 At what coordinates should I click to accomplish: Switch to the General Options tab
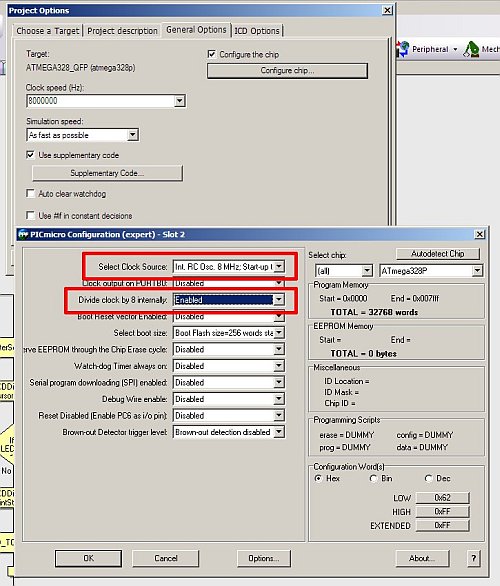(196, 30)
